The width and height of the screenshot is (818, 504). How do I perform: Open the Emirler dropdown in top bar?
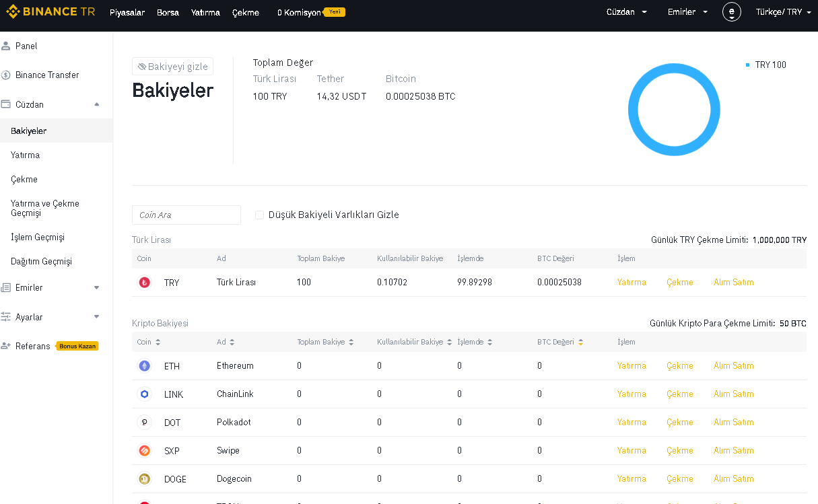coord(688,12)
